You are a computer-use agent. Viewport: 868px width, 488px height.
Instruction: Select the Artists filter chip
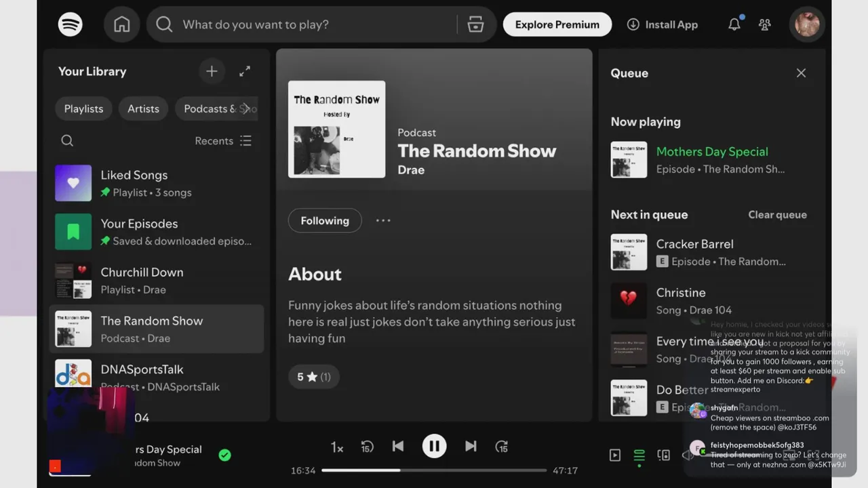coord(143,108)
